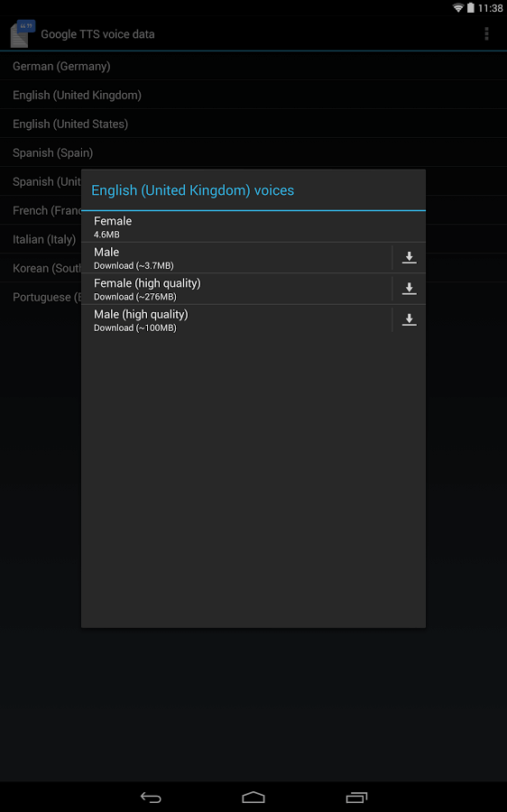Open Spanish (Spain) in the language list
The image size is (507, 812).
tap(253, 152)
